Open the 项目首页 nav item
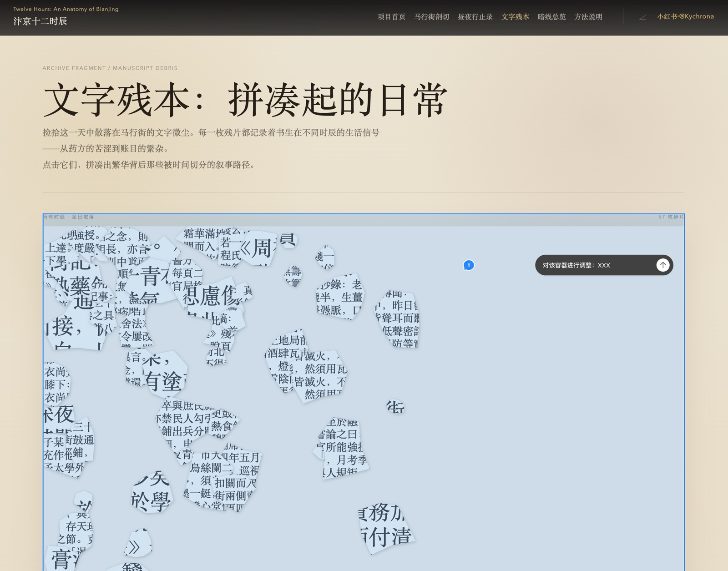Viewport: 728px width, 571px height. click(x=391, y=17)
